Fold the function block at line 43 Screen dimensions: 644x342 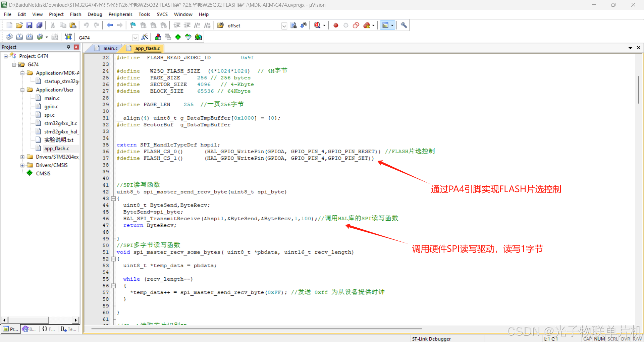(x=113, y=198)
